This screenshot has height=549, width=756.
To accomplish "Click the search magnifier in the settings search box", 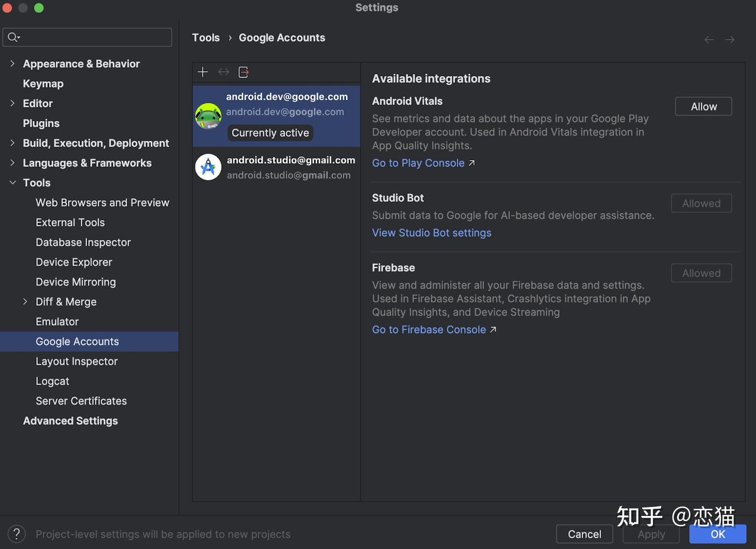I will (13, 37).
